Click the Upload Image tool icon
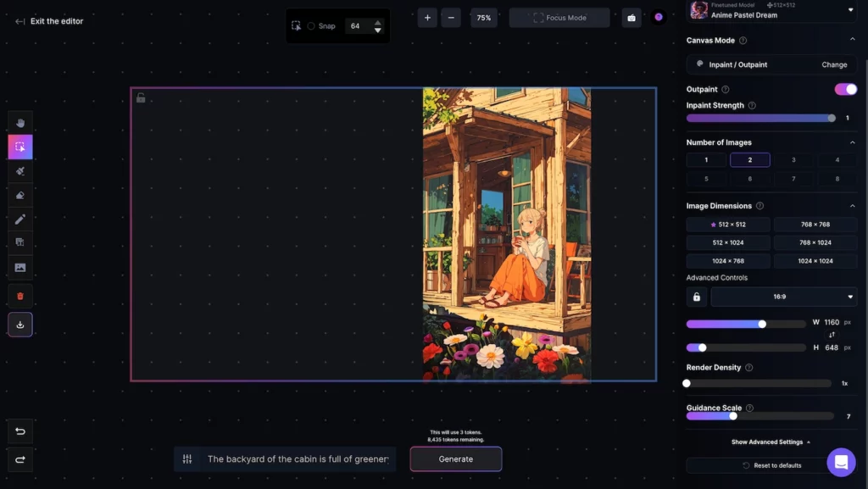Screen dimensions: 868x489 click(x=20, y=267)
